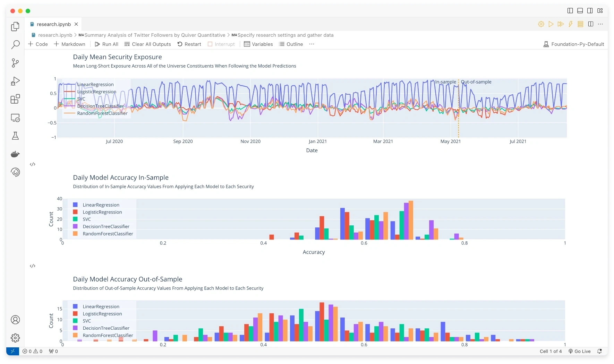Open the Explorer files icon in sidebar
This screenshot has width=614, height=364.
click(15, 27)
